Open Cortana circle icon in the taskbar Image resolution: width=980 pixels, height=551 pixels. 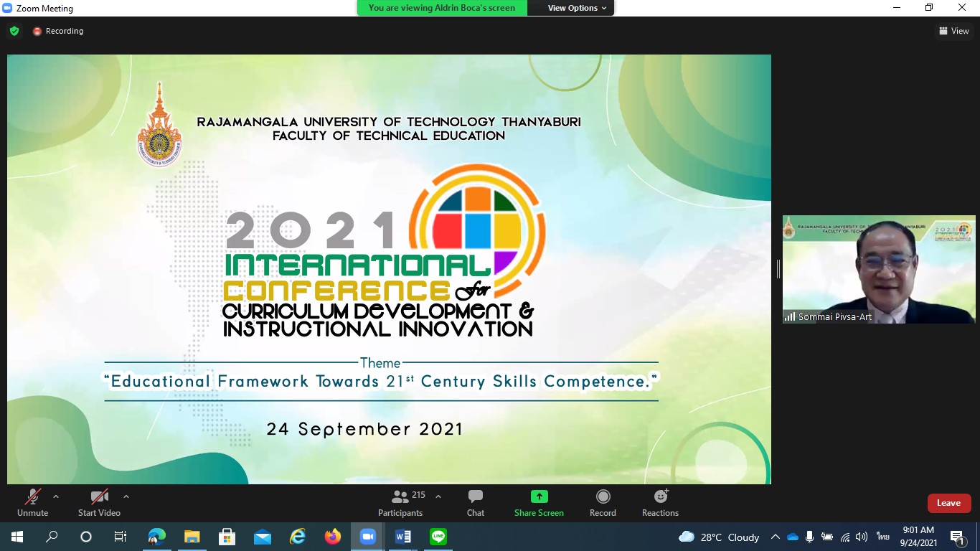pos(86,537)
